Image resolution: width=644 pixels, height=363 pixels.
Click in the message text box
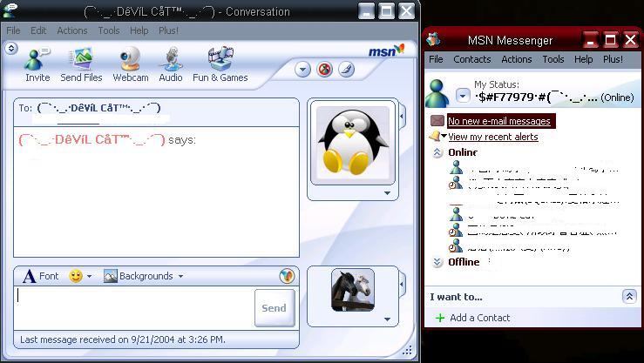pos(134,308)
